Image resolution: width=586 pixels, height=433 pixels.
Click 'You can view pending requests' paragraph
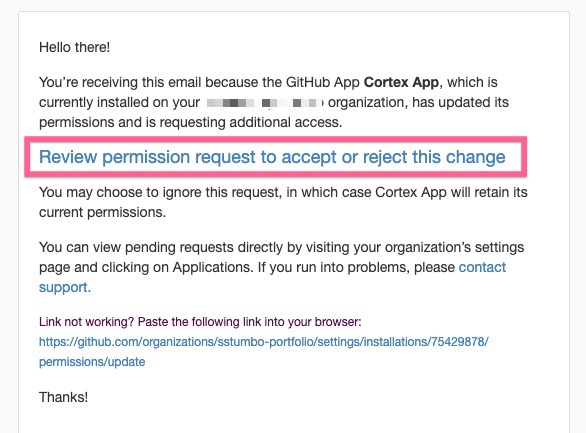click(281, 267)
